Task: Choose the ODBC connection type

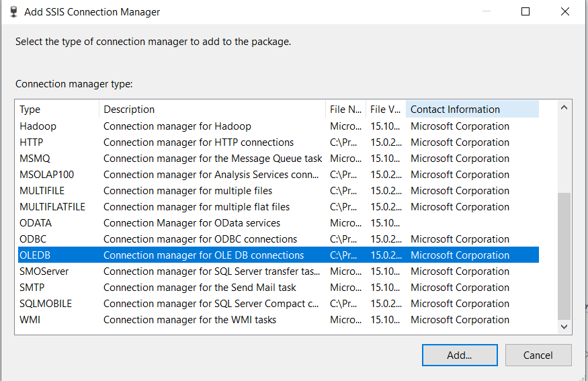Action: (33, 239)
